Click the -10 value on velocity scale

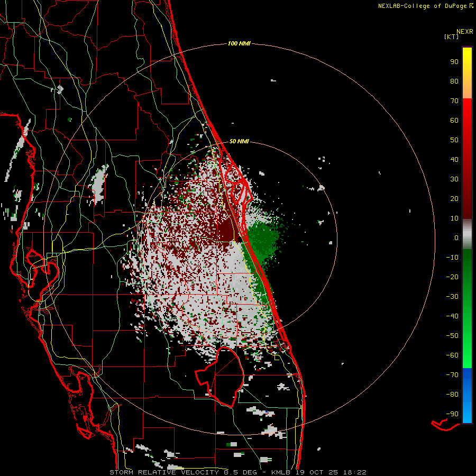[452, 258]
